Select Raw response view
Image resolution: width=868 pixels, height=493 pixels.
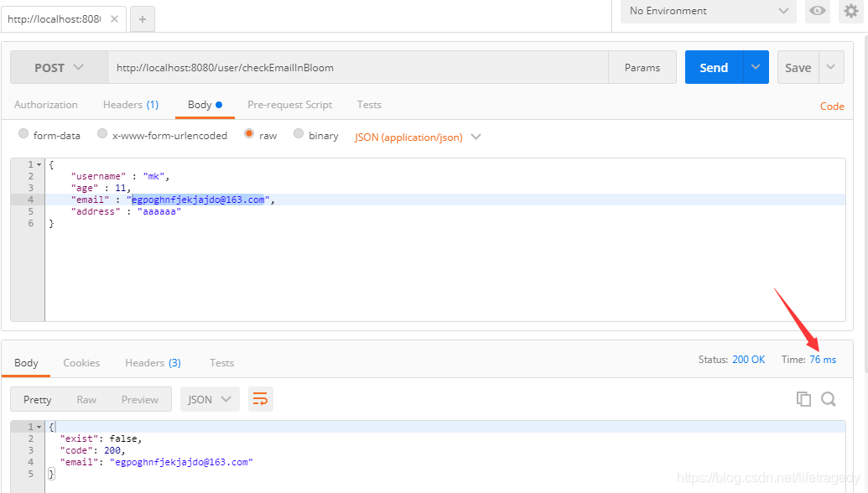tap(86, 399)
